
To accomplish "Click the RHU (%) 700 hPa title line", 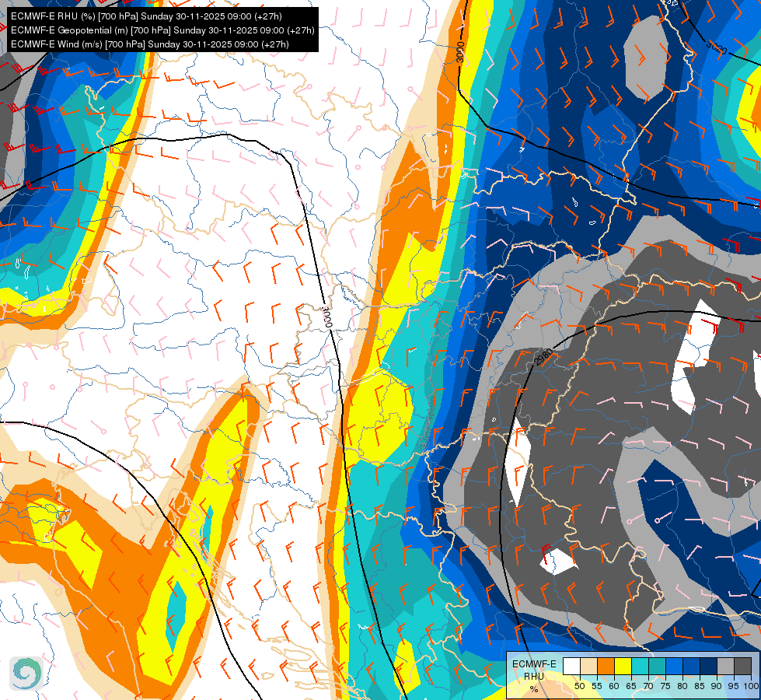I will [x=147, y=16].
